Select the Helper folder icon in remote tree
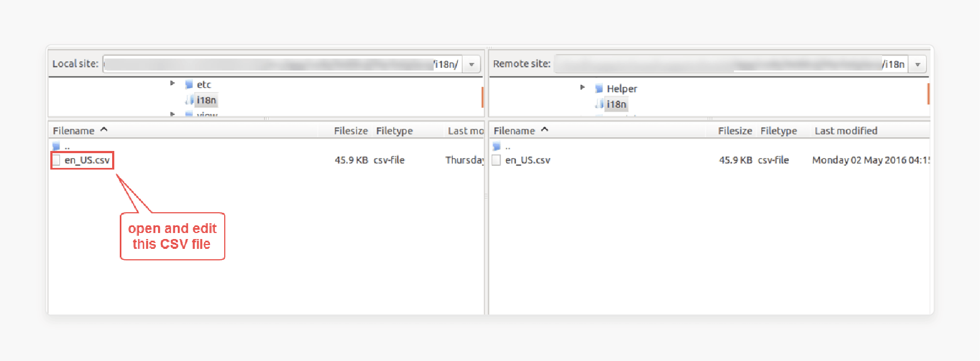The image size is (980, 361). pyautogui.click(x=599, y=89)
